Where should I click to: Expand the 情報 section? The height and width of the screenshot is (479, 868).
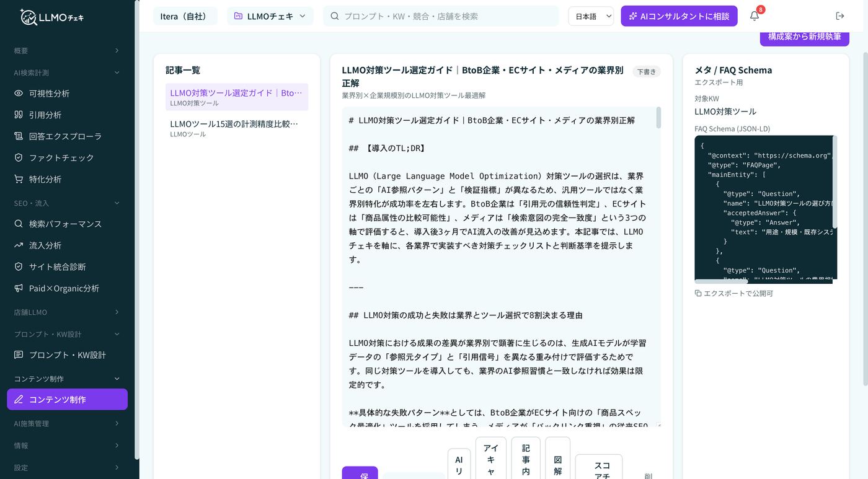coord(67,446)
